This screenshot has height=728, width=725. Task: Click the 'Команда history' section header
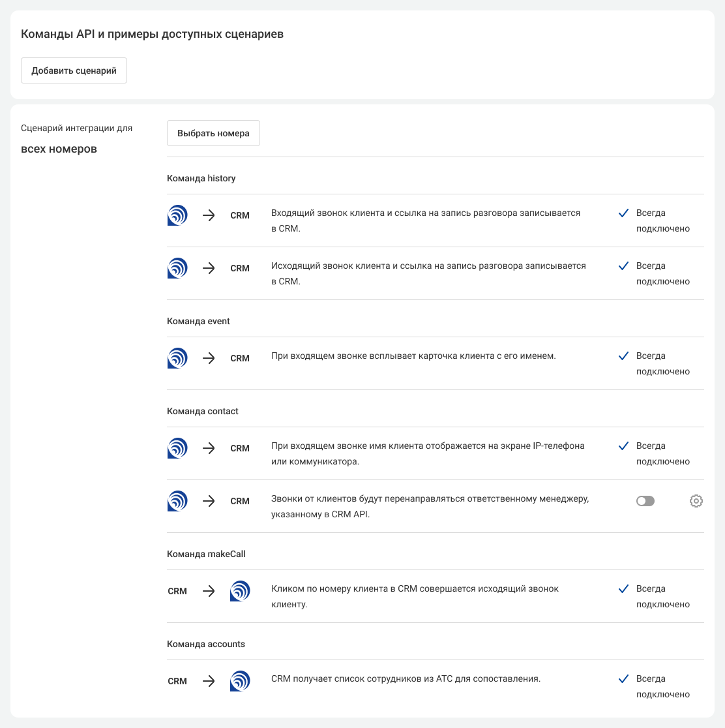[201, 178]
